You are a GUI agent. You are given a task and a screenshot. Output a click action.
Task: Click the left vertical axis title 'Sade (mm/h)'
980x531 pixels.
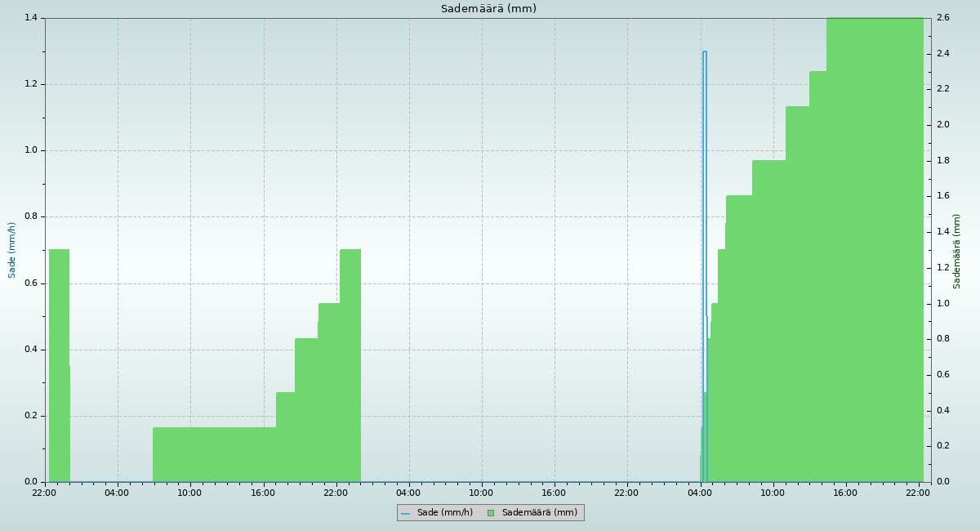(12, 250)
